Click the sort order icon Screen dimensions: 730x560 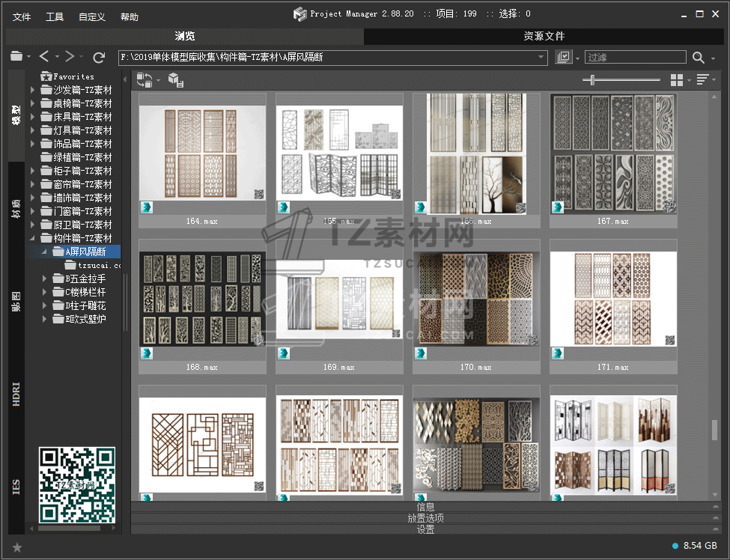click(702, 80)
